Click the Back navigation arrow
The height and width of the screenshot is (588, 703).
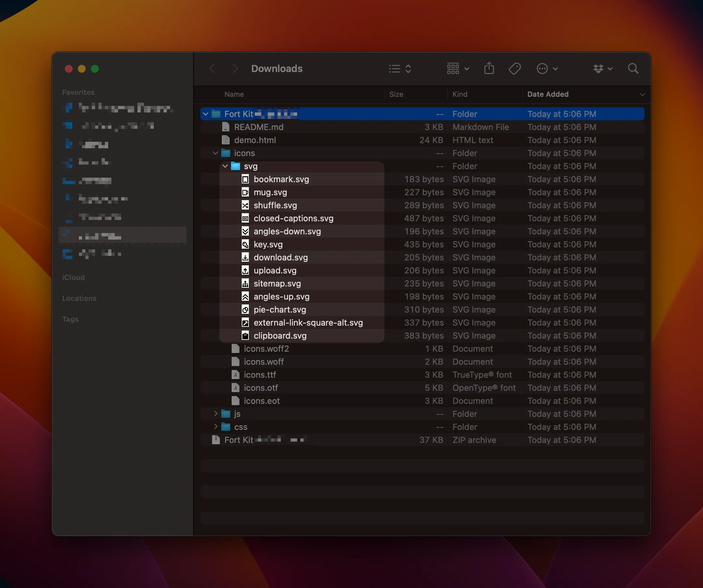pyautogui.click(x=212, y=68)
